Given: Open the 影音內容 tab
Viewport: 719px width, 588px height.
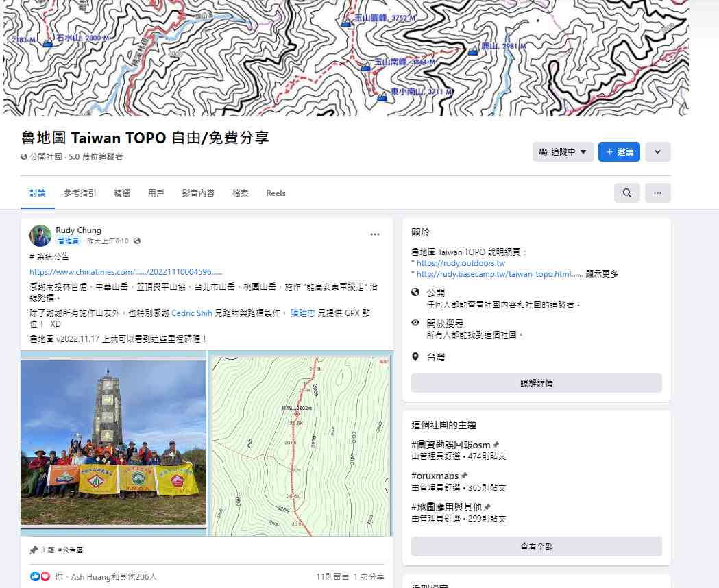Looking at the screenshot, I should click(198, 193).
